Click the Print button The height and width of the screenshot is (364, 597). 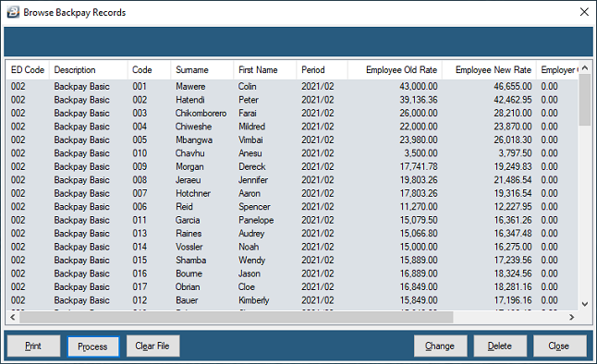(x=33, y=346)
